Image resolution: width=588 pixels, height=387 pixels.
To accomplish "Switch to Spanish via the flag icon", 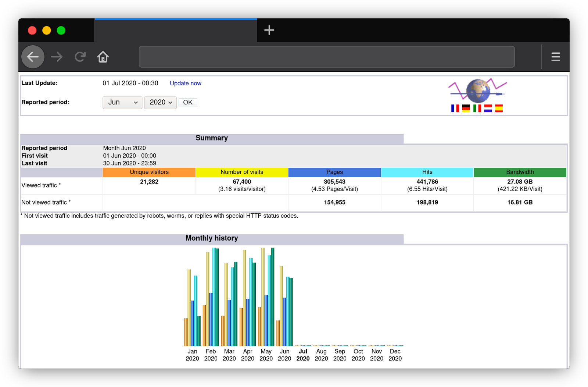I will [x=499, y=108].
